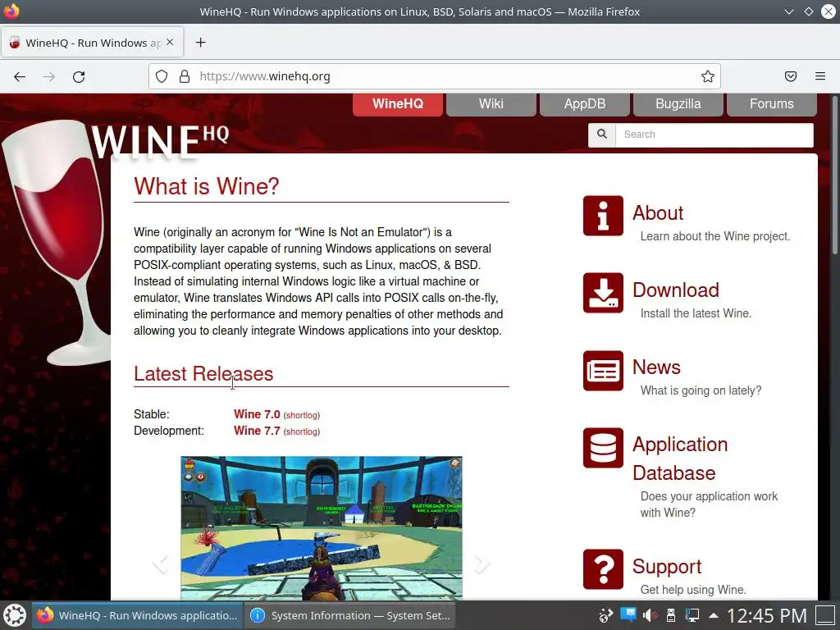Click the News newspaper icon

pyautogui.click(x=603, y=371)
